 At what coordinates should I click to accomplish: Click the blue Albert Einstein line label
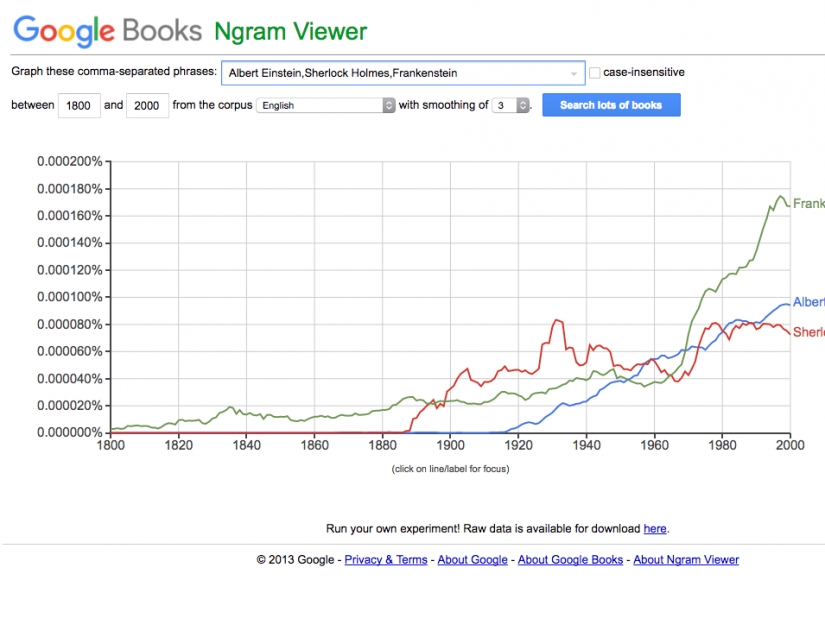tap(808, 302)
